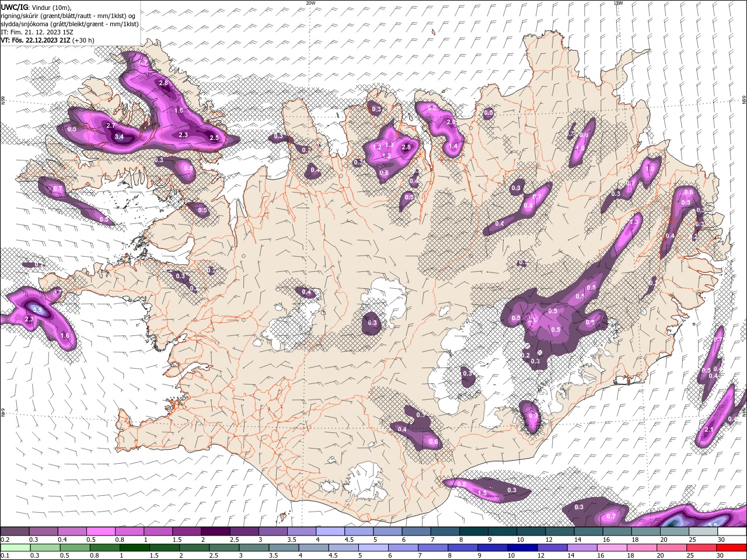Select the lower-legend swatch between 2.5 and 3
747x560 pixels.
(x=224, y=547)
